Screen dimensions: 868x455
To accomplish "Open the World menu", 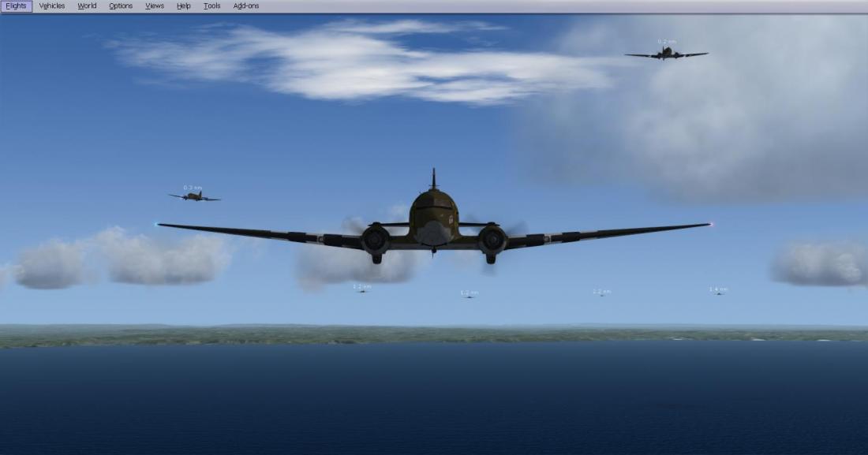I will [87, 6].
